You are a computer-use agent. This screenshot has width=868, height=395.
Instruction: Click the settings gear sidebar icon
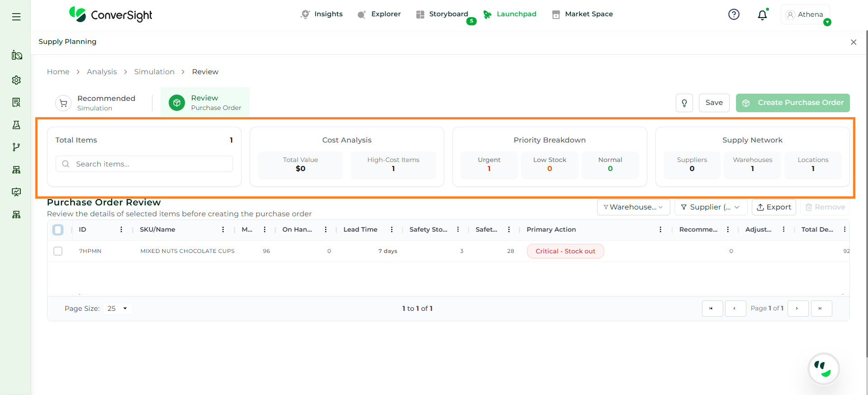(x=16, y=80)
